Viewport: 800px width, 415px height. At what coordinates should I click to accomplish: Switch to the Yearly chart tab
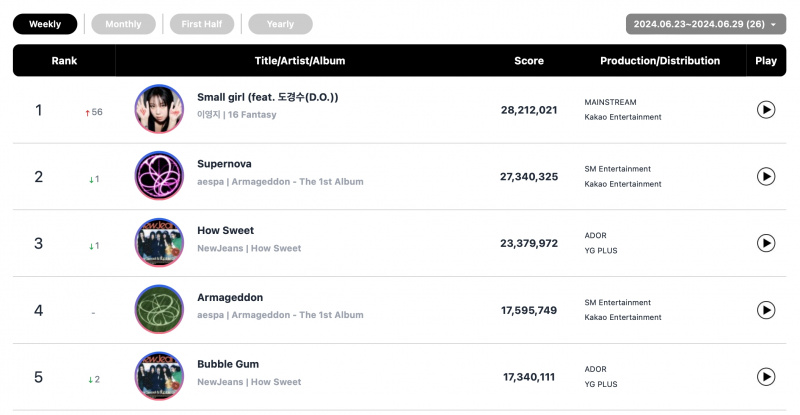click(280, 24)
